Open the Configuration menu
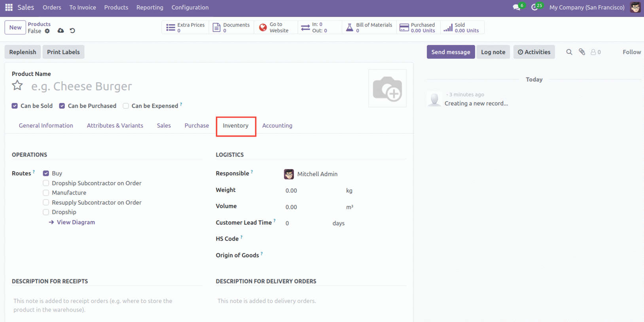 (x=190, y=8)
